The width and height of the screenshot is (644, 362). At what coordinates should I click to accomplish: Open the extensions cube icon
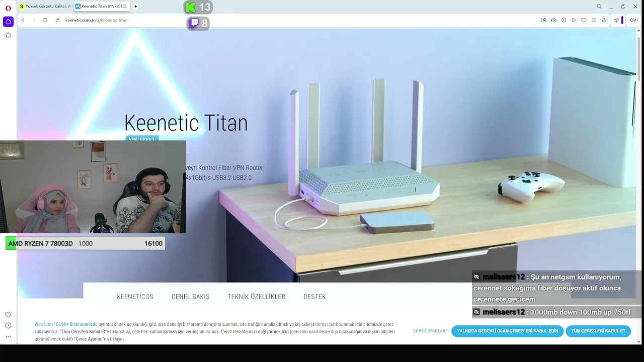pyautogui.click(x=616, y=20)
